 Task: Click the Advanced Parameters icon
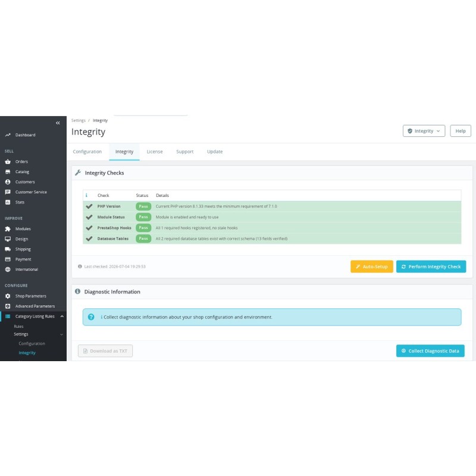pyautogui.click(x=8, y=306)
